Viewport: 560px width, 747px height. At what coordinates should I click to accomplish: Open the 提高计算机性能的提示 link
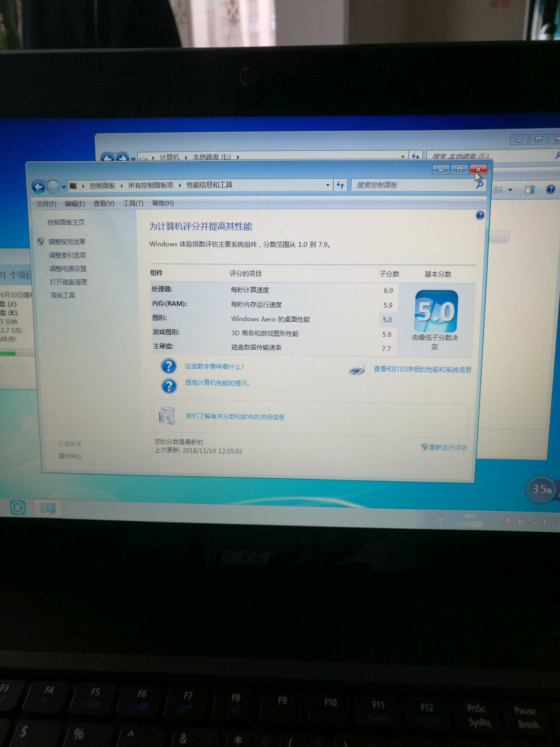218,383
